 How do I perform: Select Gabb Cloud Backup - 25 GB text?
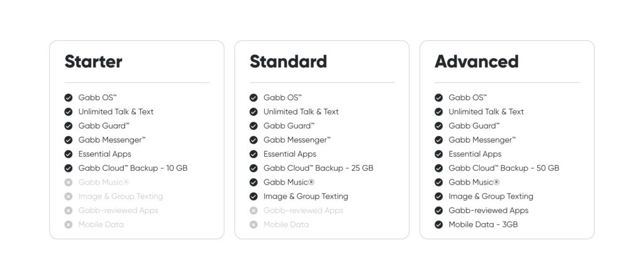318,168
